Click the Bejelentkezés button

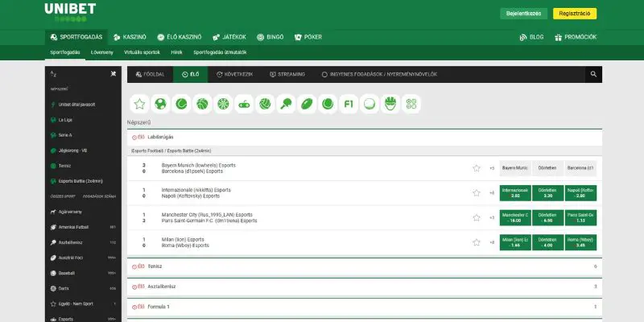pyautogui.click(x=524, y=14)
